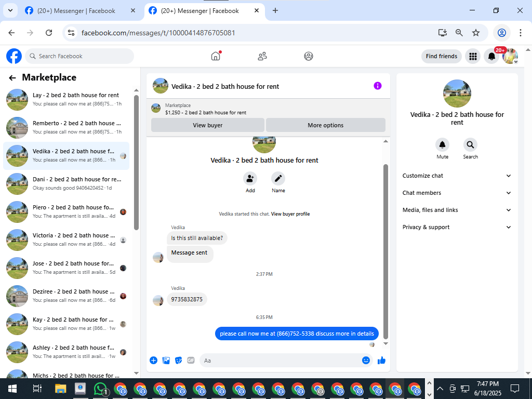Open Dani's conversation with phone number
This screenshot has height=399, width=532.
[66, 183]
